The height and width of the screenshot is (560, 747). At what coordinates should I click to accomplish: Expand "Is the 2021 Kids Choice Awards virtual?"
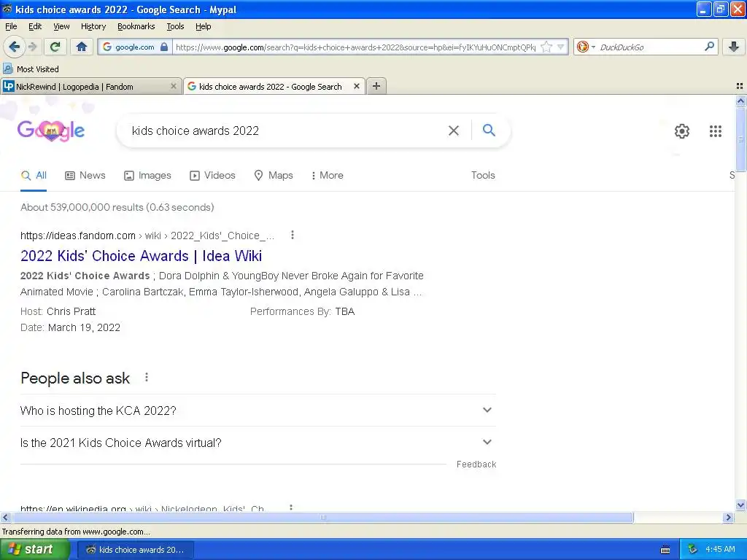pos(258,443)
